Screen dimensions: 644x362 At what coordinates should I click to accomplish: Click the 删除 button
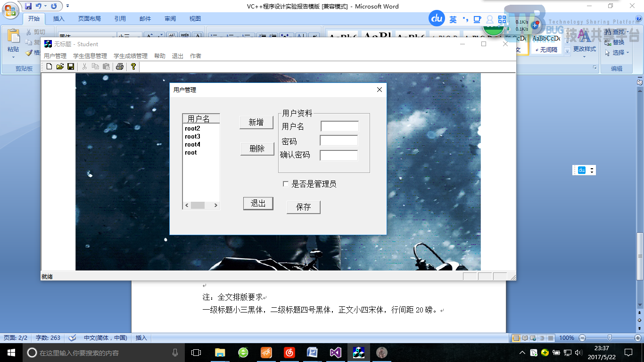pos(257,148)
